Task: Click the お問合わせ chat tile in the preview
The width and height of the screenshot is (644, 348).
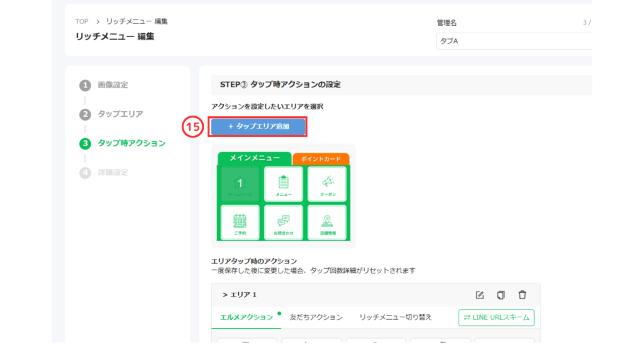Action: [x=283, y=222]
